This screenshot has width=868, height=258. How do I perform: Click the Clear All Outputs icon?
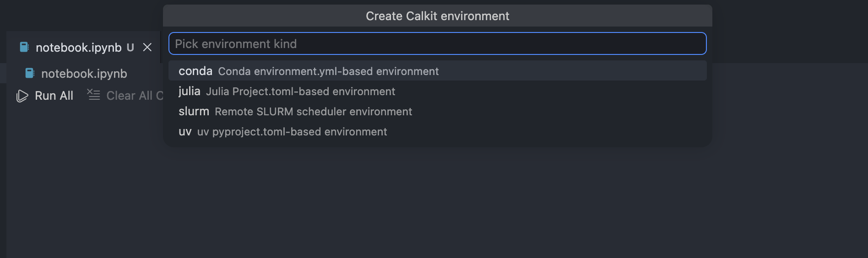(93, 95)
